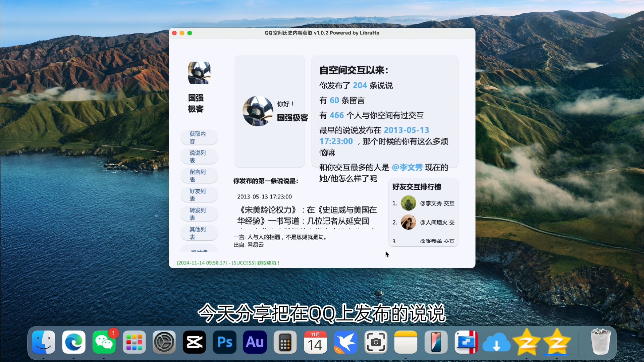The height and width of the screenshot is (362, 644).
Task: Click the 60 留言 count
Action: click(x=334, y=100)
